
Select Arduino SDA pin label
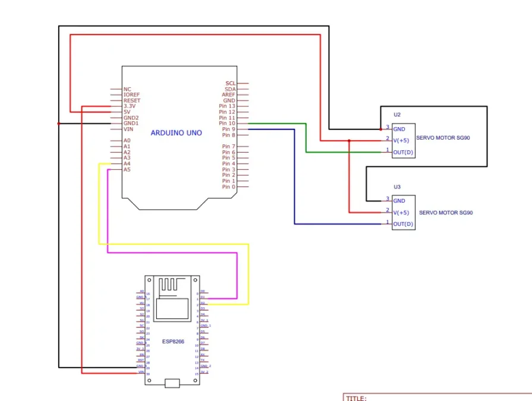tap(230, 89)
